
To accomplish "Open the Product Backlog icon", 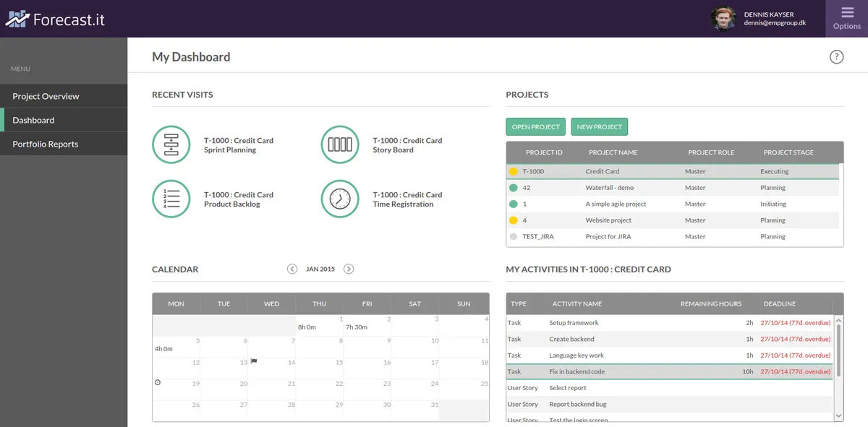I will [171, 199].
